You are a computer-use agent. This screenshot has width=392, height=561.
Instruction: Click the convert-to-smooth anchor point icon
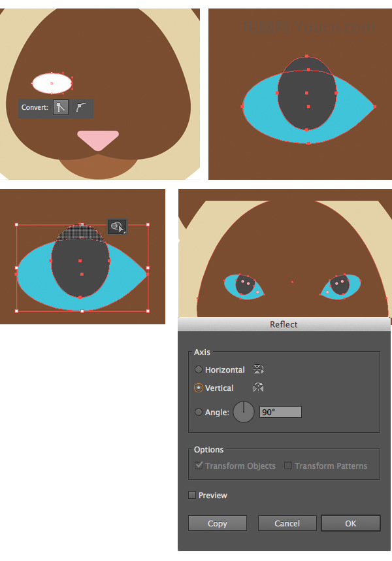(81, 107)
